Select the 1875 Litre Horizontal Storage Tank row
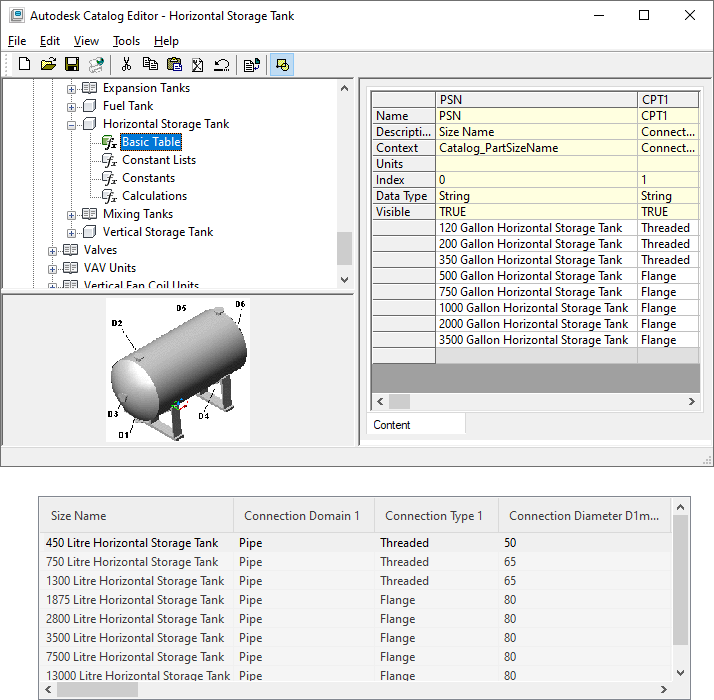This screenshot has height=700, width=714. point(355,600)
